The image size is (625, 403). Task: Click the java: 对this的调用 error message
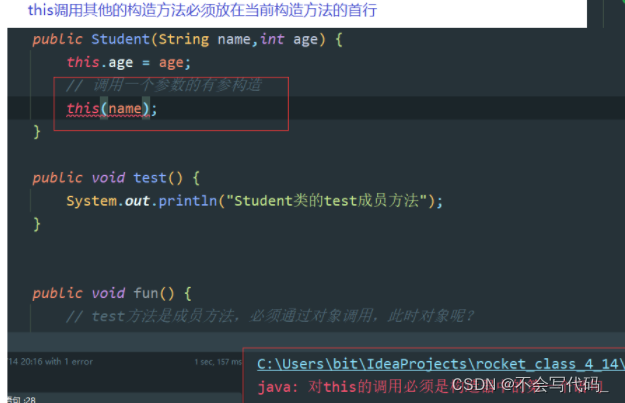pos(432,387)
